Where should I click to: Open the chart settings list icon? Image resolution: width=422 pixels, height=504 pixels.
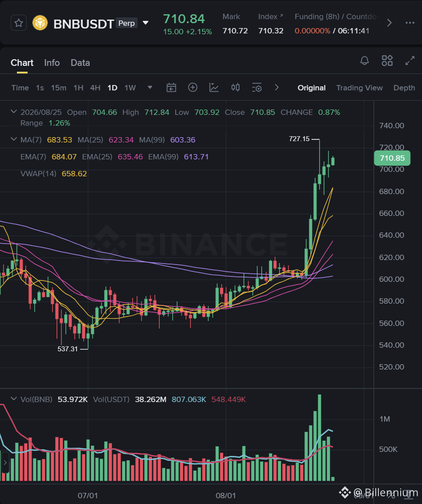257,87
